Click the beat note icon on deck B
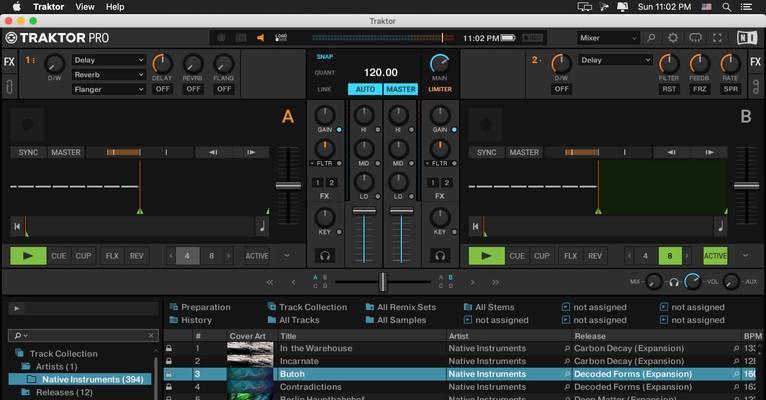Image resolution: width=766 pixels, height=400 pixels. (721, 226)
